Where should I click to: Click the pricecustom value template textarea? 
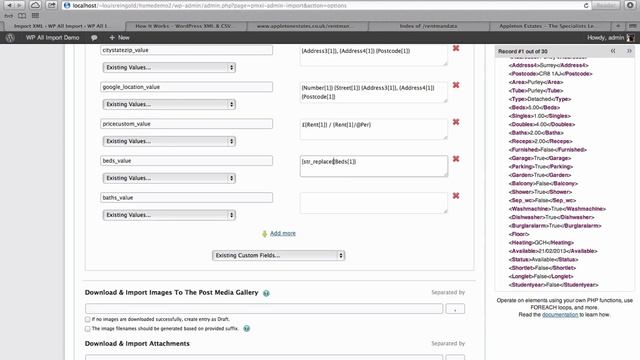point(374,129)
